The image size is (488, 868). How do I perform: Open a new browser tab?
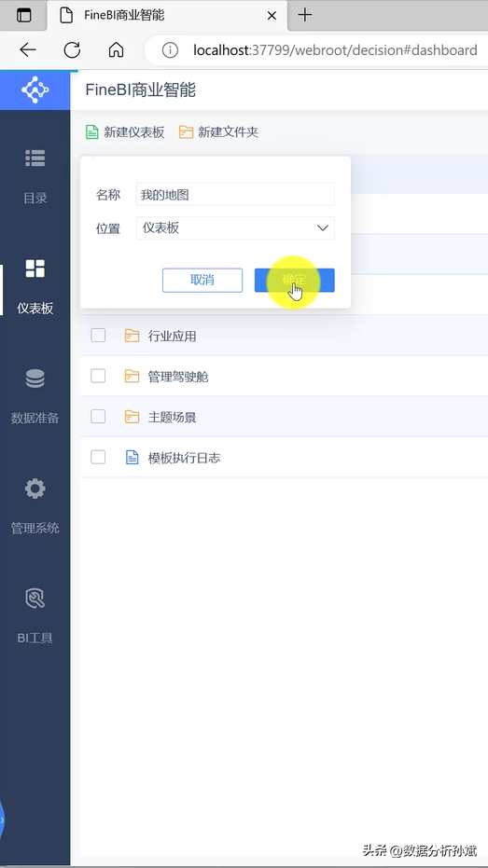coord(305,15)
